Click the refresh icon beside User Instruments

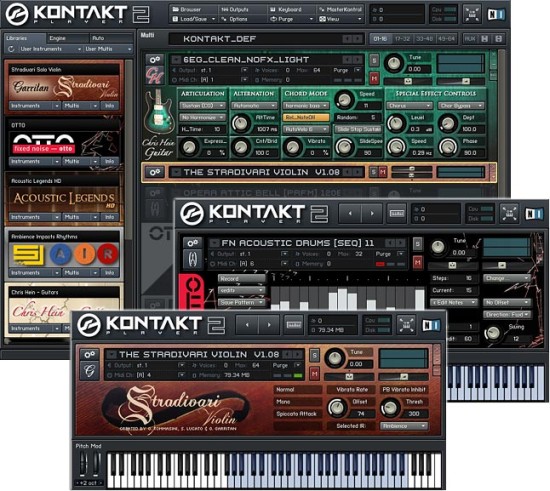11,49
